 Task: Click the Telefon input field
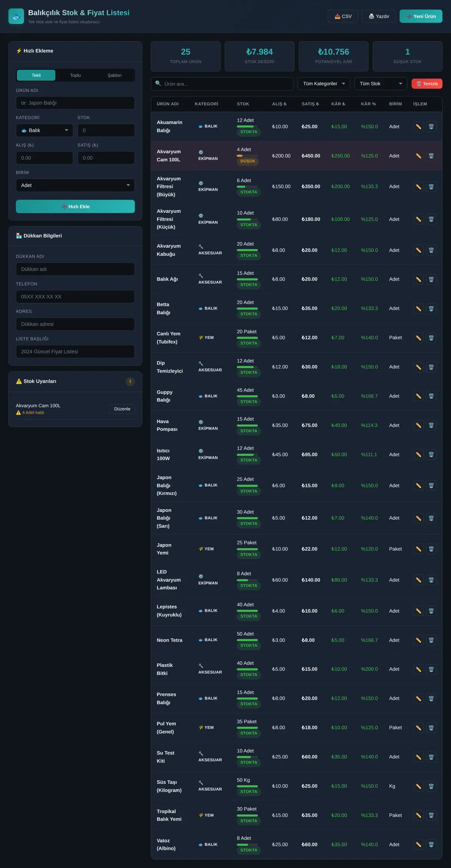[75, 296]
